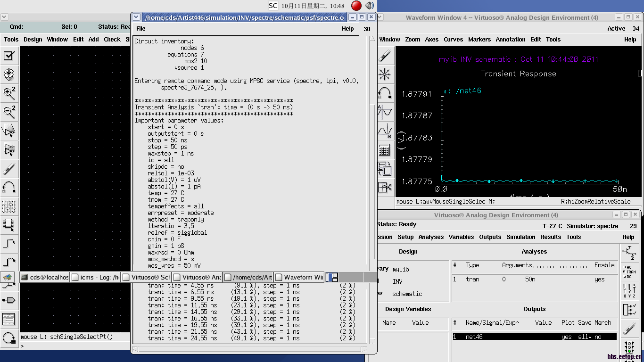Click the red record button in system panel
Screen dimensions: 644x362
[x=356, y=6]
